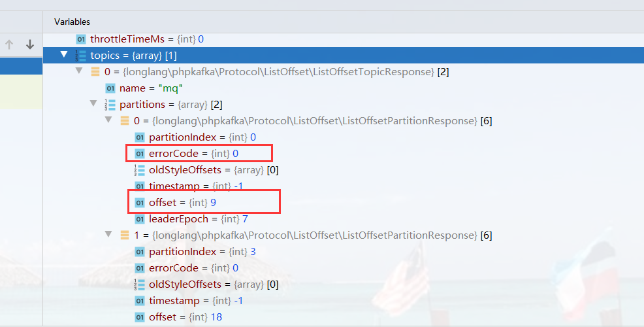Click the down arrow frame navigation icon
This screenshot has height=327, width=644.
click(x=30, y=44)
